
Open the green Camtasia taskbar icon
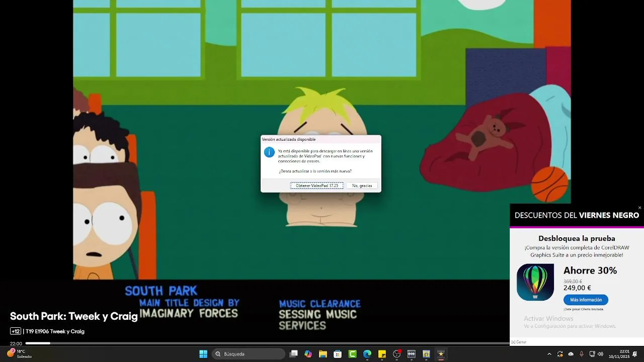coord(353,354)
